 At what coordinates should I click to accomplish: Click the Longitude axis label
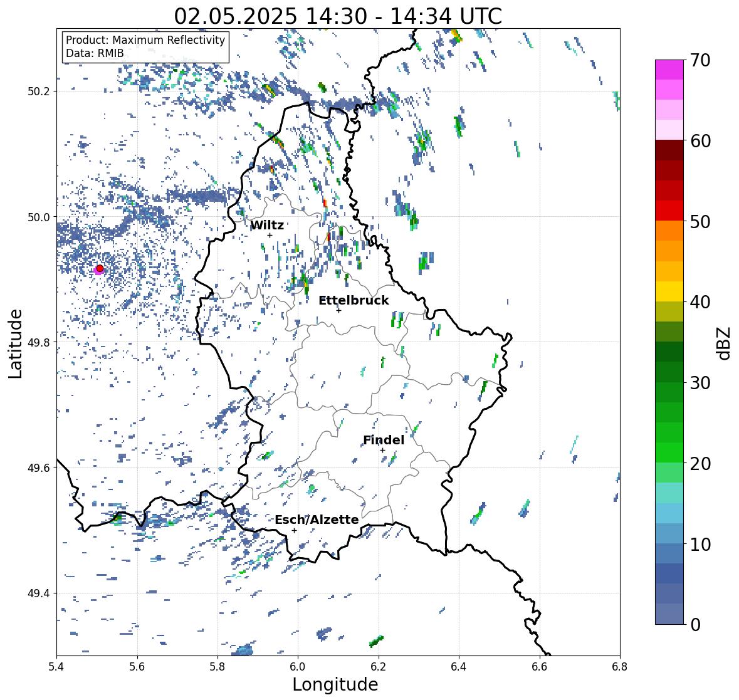[x=335, y=684]
